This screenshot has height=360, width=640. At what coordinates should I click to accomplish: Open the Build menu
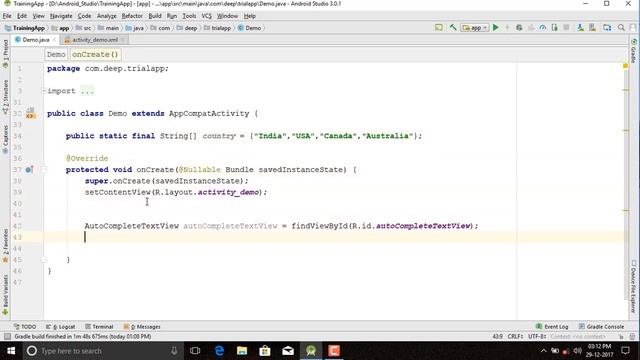(x=155, y=16)
